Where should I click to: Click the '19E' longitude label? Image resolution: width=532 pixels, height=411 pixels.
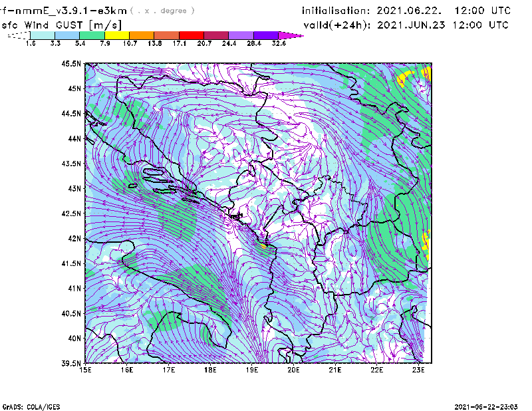[252, 370]
